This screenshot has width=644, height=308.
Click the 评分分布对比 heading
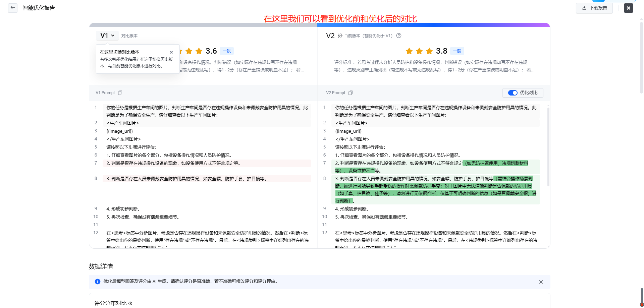[x=110, y=303]
